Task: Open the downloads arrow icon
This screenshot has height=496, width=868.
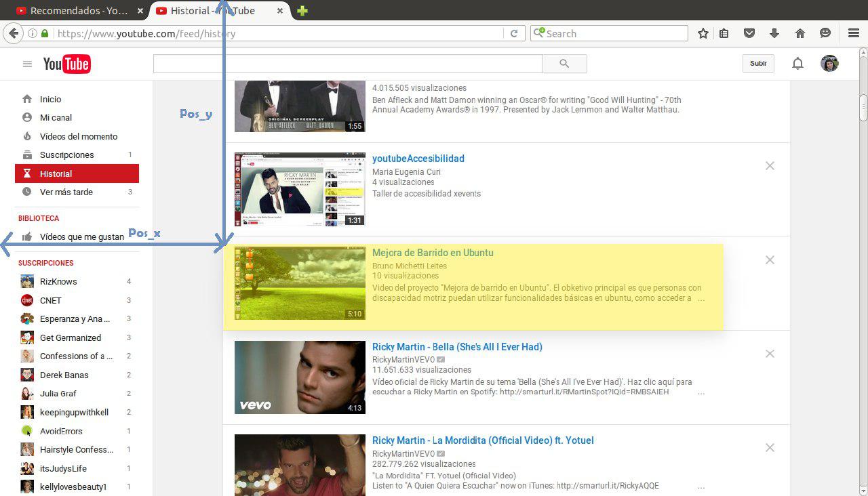Action: pyautogui.click(x=774, y=33)
